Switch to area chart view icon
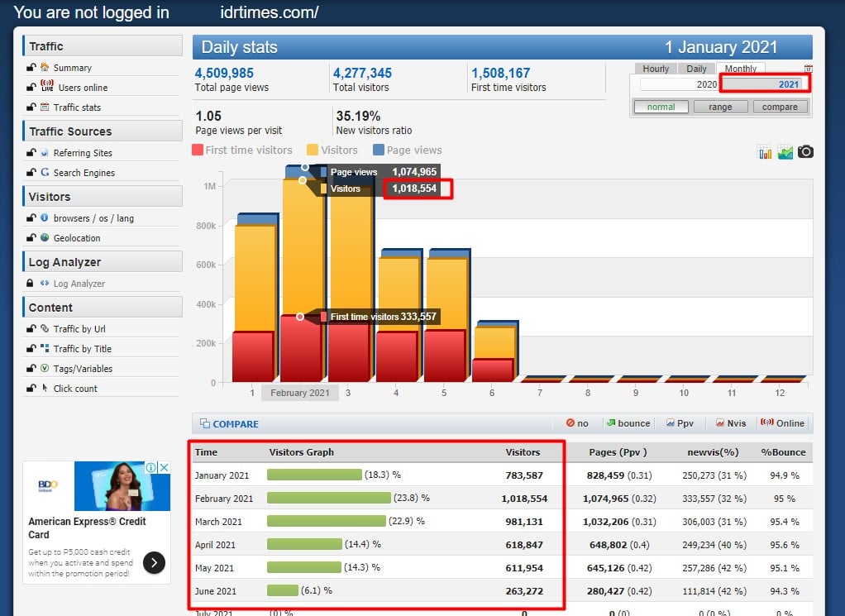This screenshot has height=616, width=845. point(785,151)
